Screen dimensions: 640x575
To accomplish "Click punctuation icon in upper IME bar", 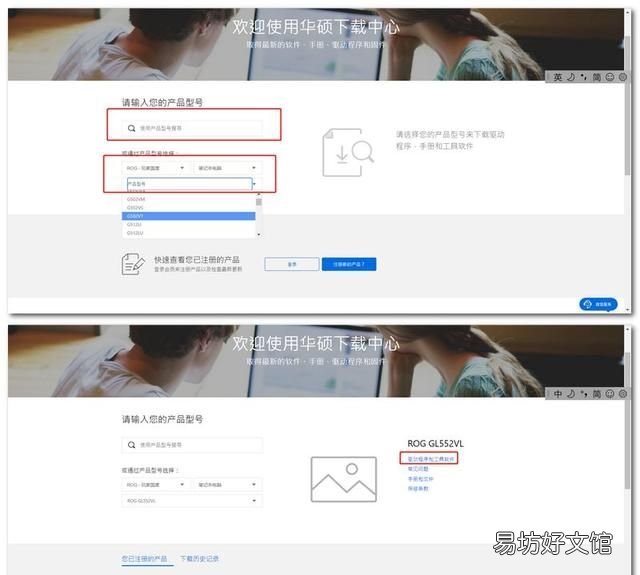I will 584,77.
